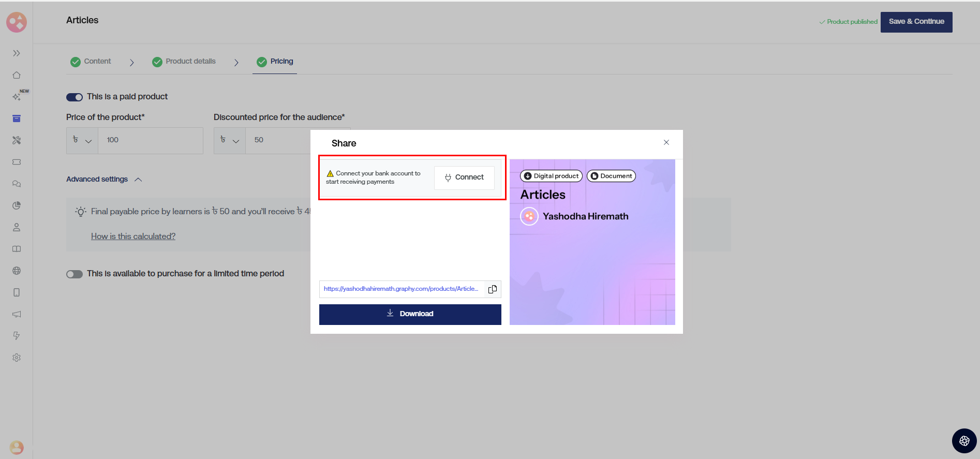Copy the product link using copy icon
Viewport: 980px width, 459px height.
(492, 289)
